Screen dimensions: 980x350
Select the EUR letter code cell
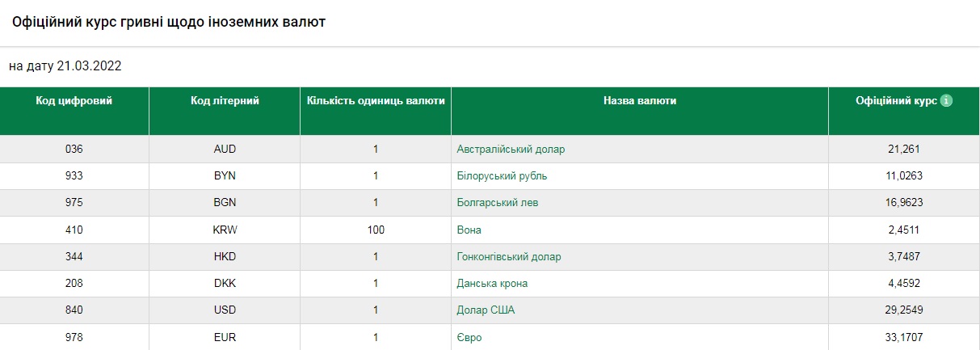click(x=225, y=337)
